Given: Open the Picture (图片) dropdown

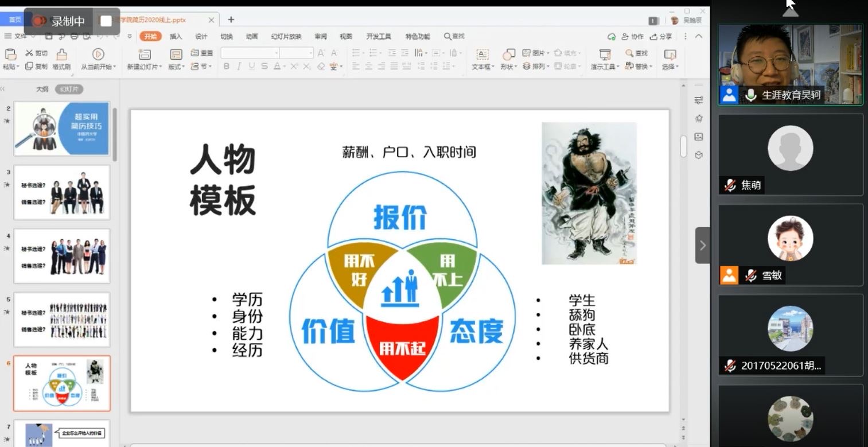Looking at the screenshot, I should click(536, 53).
